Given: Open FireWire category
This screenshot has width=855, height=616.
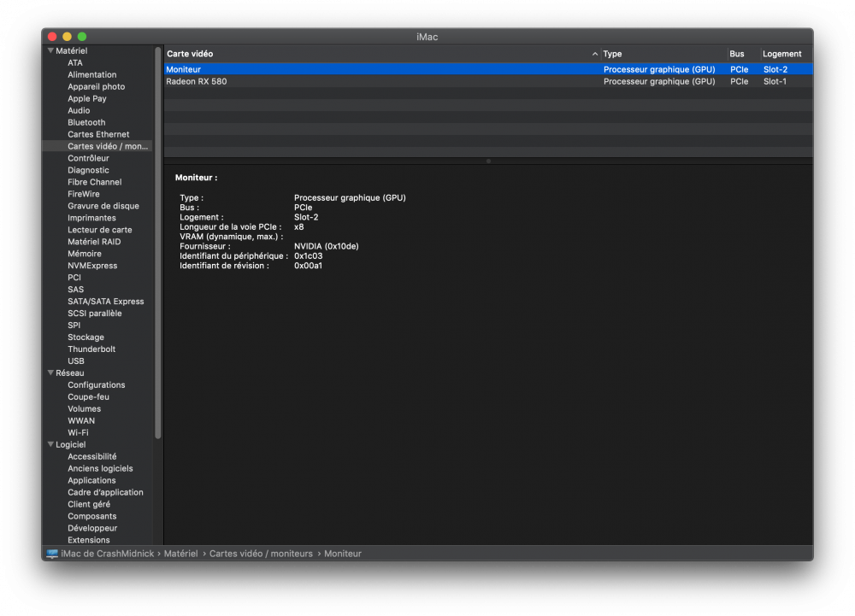Looking at the screenshot, I should 84,195.
